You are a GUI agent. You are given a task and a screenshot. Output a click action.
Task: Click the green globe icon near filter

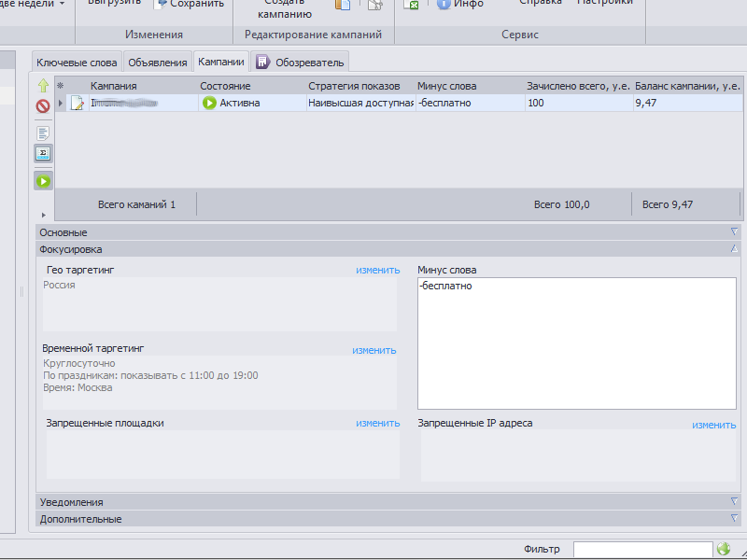pyautogui.click(x=723, y=550)
